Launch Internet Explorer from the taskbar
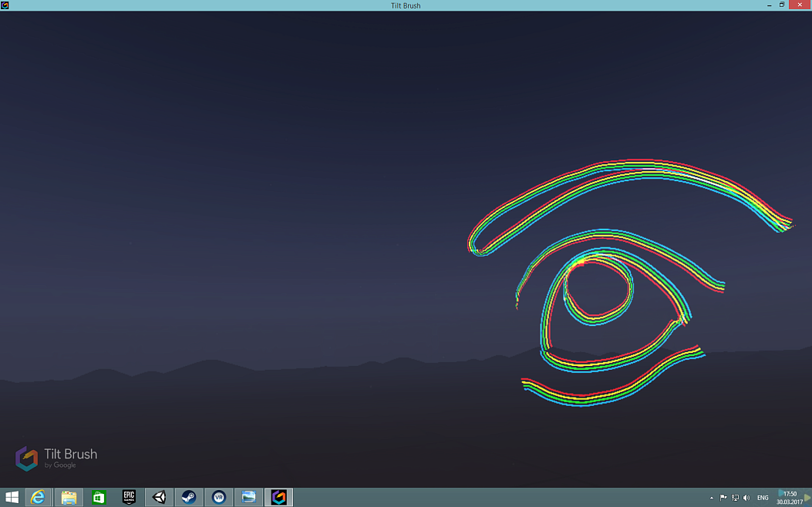This screenshot has width=812, height=507. click(x=38, y=498)
